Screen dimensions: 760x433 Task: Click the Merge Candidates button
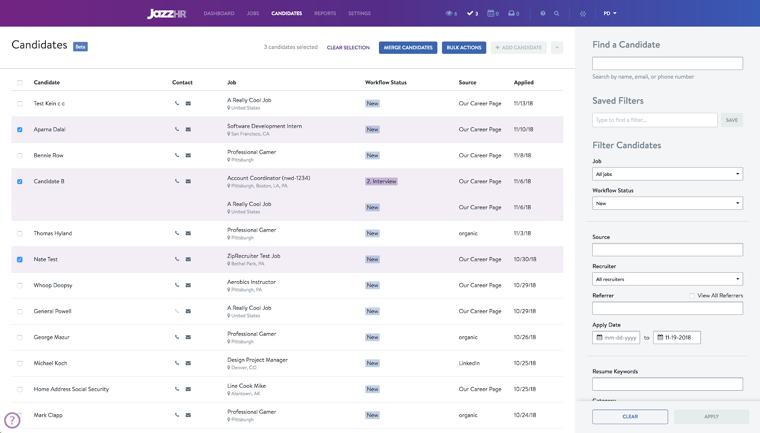(408, 48)
